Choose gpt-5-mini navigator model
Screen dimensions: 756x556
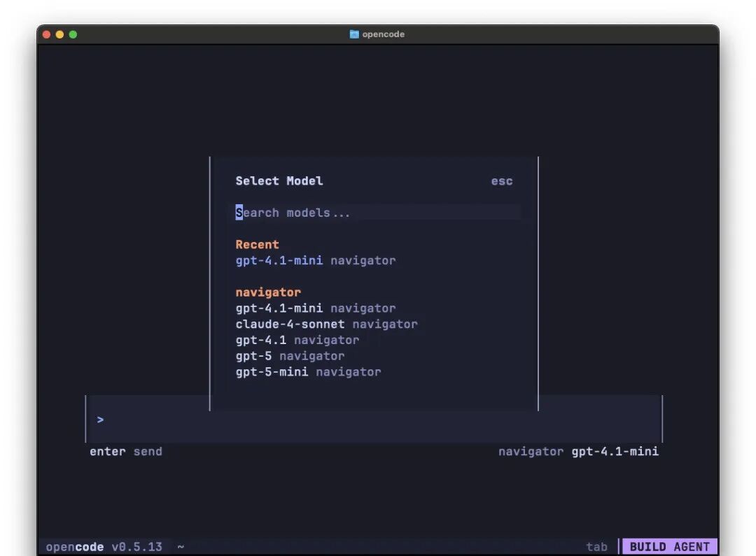pos(308,371)
